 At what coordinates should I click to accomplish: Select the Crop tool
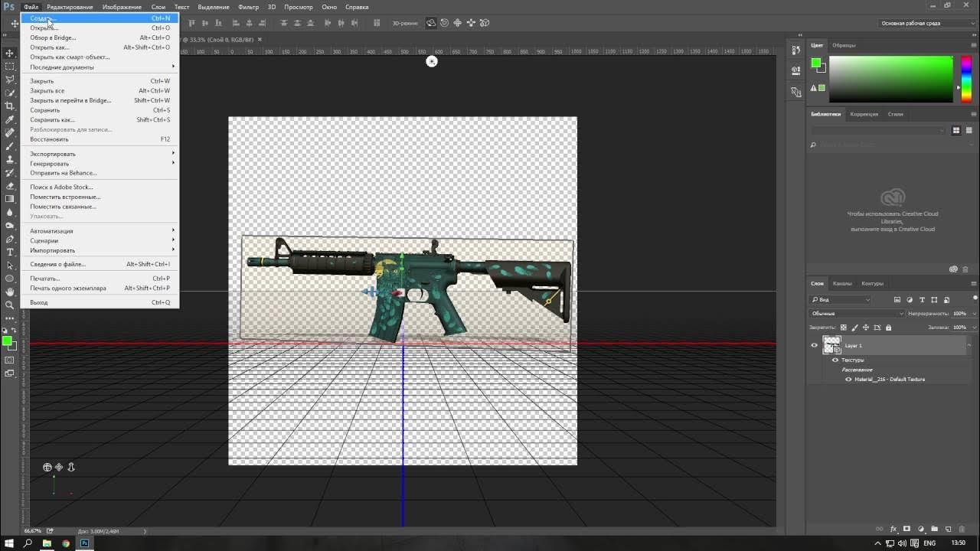[x=10, y=106]
